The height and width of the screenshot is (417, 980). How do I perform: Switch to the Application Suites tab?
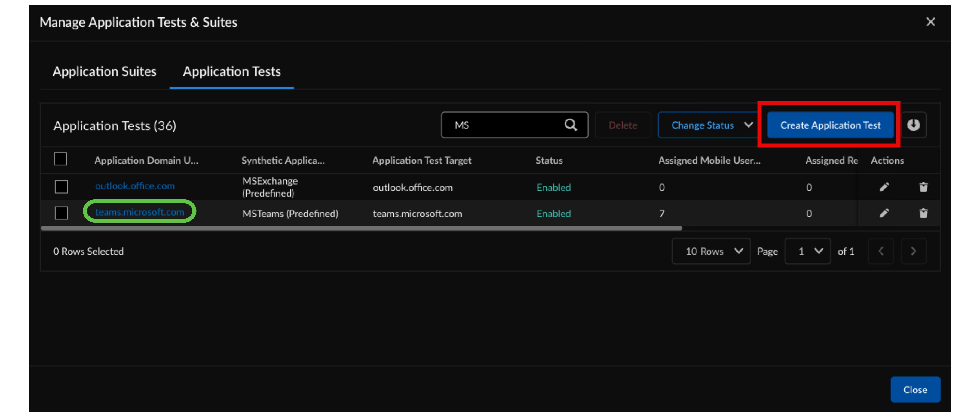[x=105, y=72]
